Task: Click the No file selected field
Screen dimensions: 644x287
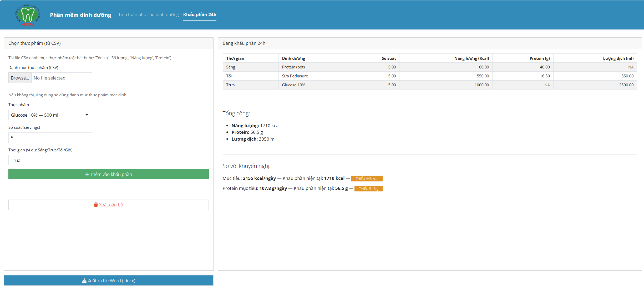Action: (x=62, y=78)
